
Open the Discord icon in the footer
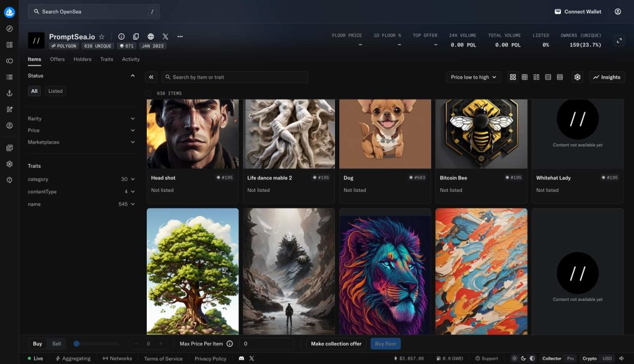click(241, 358)
